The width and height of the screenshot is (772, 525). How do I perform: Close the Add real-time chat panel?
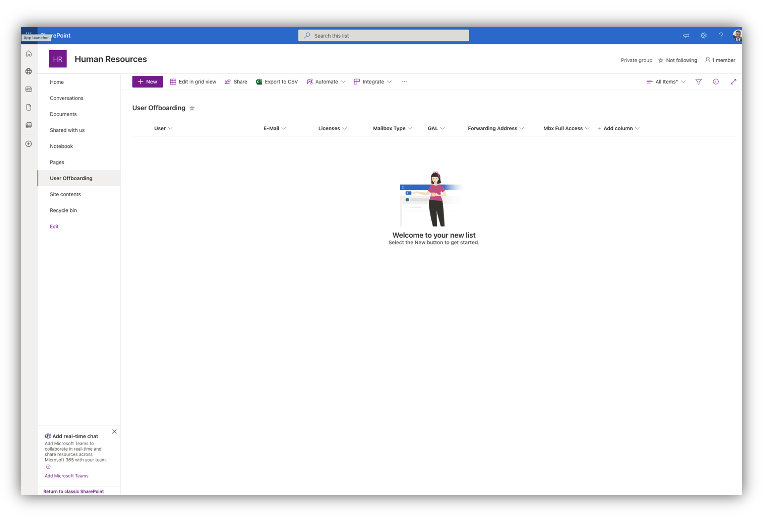point(114,431)
